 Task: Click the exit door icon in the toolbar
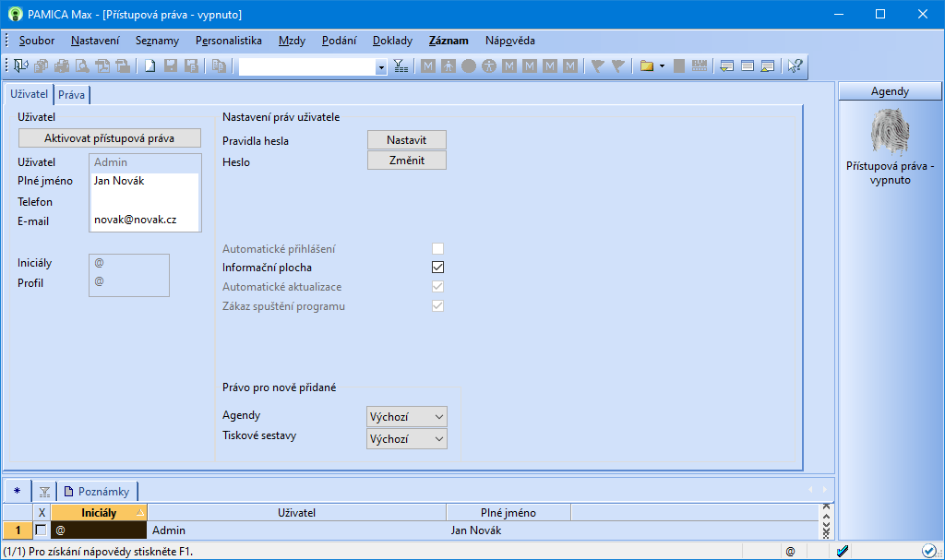[20, 66]
